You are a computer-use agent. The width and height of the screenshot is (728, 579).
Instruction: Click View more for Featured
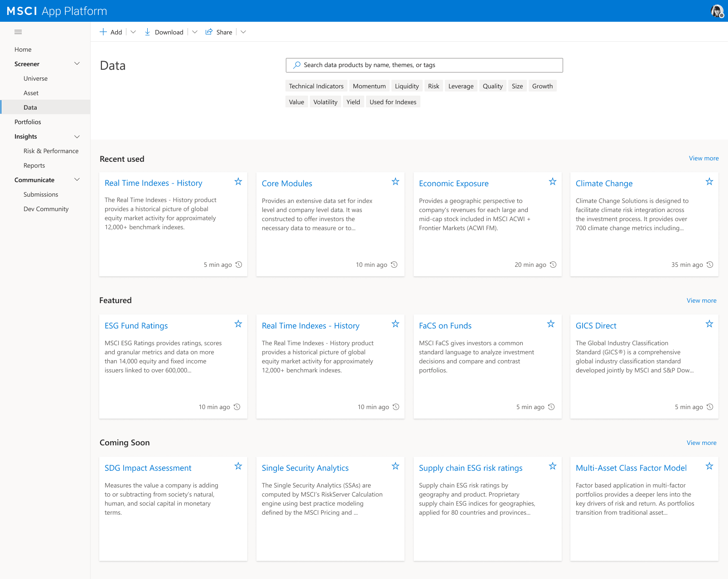pyautogui.click(x=701, y=300)
